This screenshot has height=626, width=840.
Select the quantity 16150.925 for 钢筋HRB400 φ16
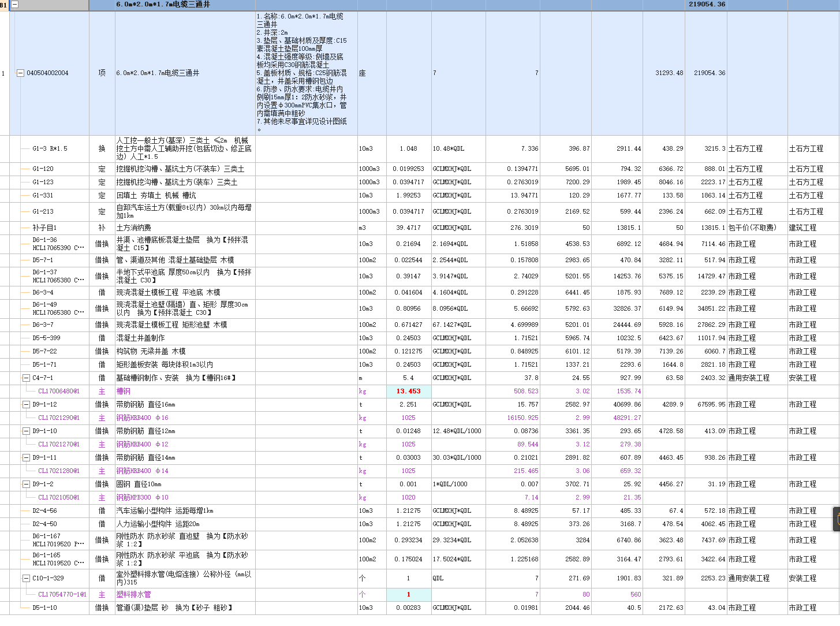coord(523,418)
